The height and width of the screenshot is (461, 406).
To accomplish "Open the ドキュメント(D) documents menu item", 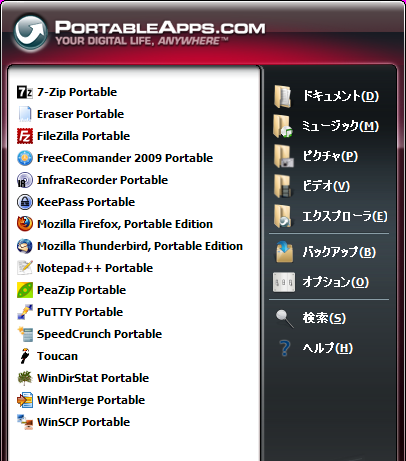I will (x=340, y=96).
